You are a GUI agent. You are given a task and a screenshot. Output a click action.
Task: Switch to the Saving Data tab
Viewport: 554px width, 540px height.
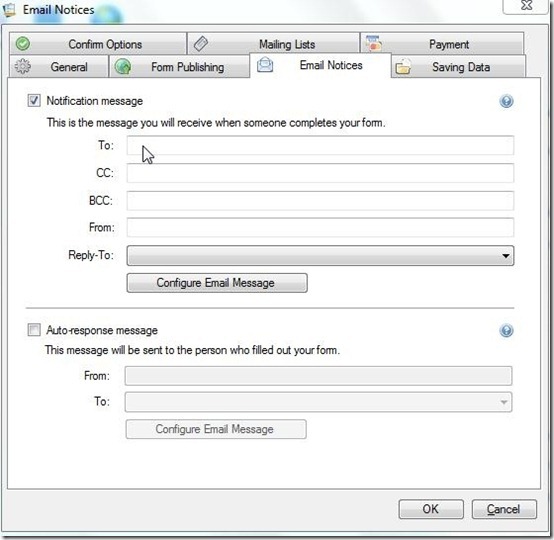[458, 66]
